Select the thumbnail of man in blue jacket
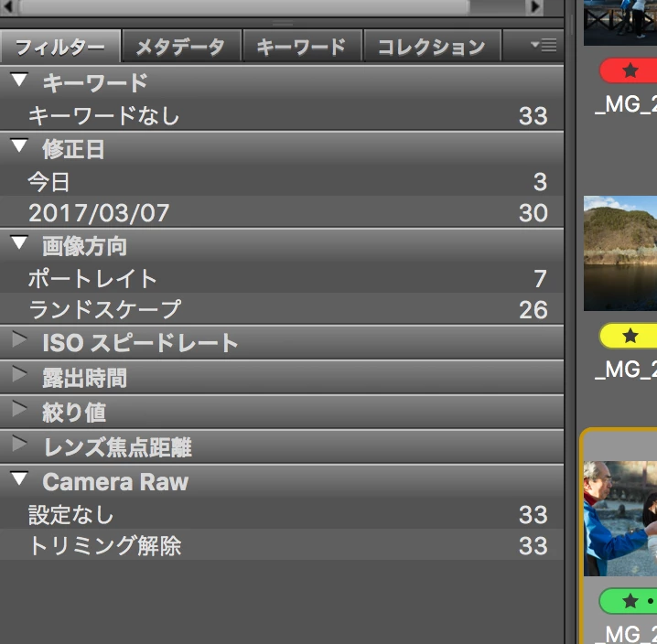 click(x=620, y=519)
